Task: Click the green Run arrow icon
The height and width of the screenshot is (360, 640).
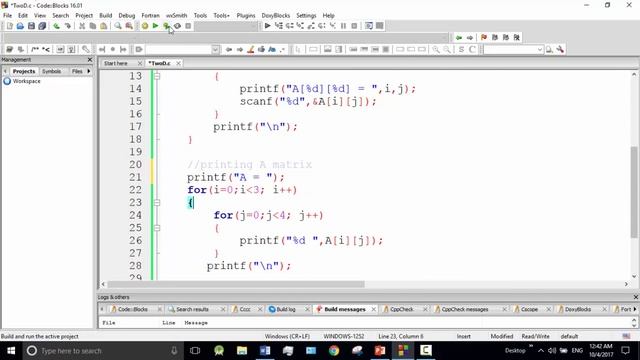Action: click(x=156, y=26)
